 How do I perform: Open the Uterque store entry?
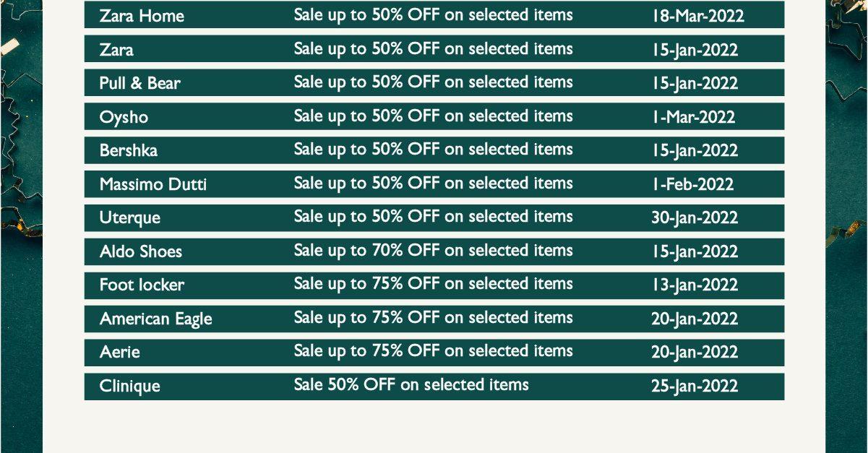coord(130,217)
